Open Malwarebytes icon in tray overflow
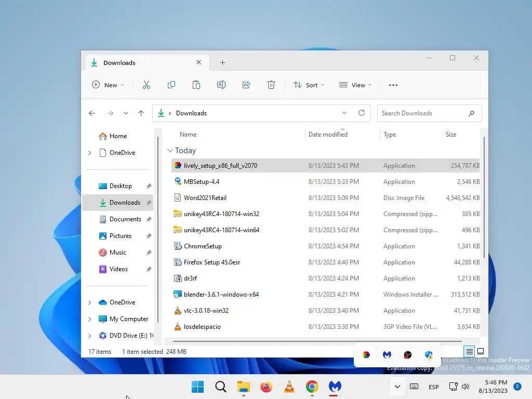Image resolution: width=532 pixels, height=399 pixels. point(387,355)
